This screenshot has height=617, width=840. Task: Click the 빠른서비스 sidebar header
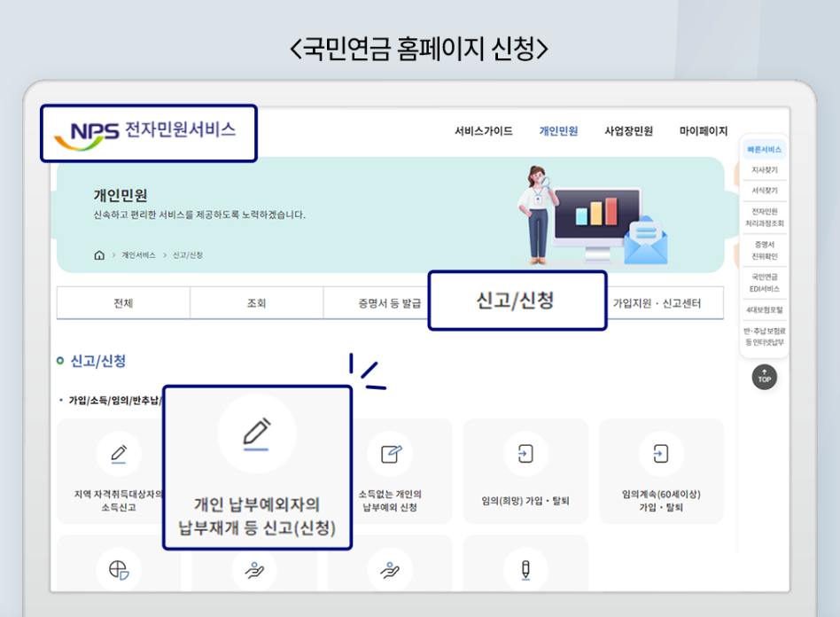pos(765,150)
